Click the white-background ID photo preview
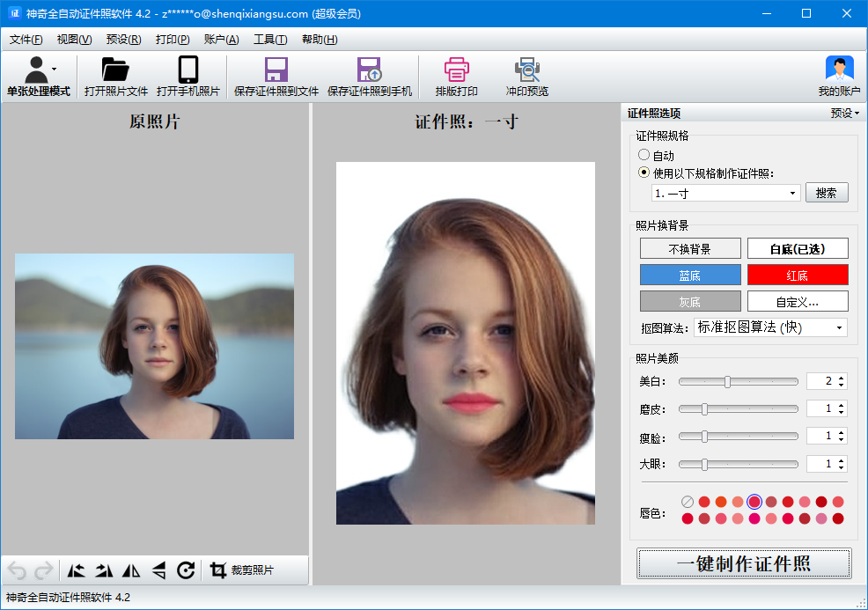Viewport: 868px width, 610px height. coord(466,343)
